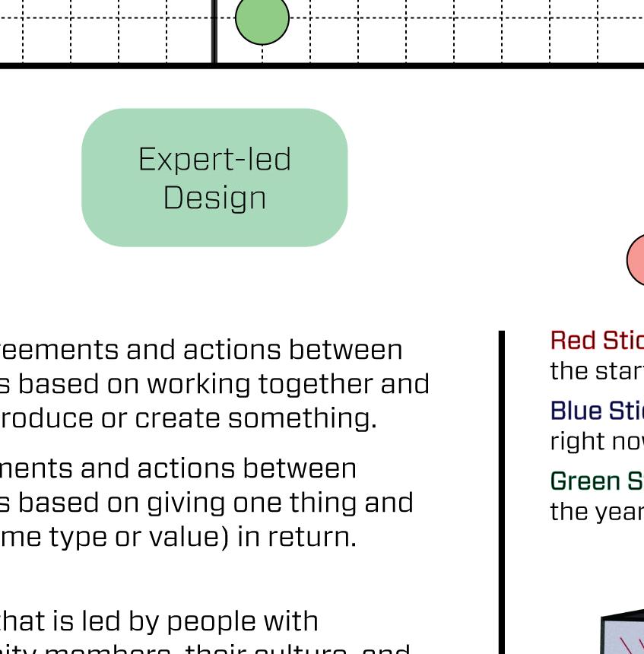Click the line 'ments and actions between'
The width and height of the screenshot is (644, 654).
pyautogui.click(x=178, y=468)
